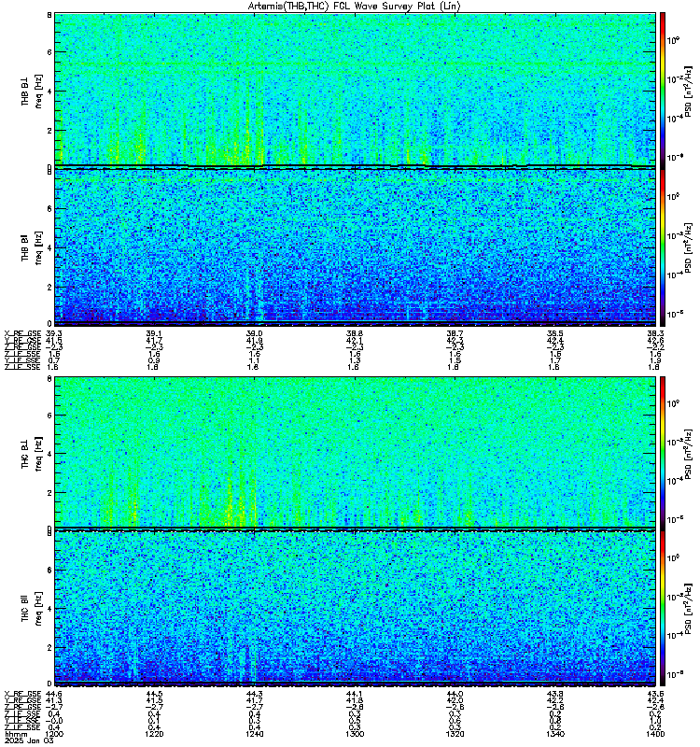Click the '1400' time tick label

(656, 734)
